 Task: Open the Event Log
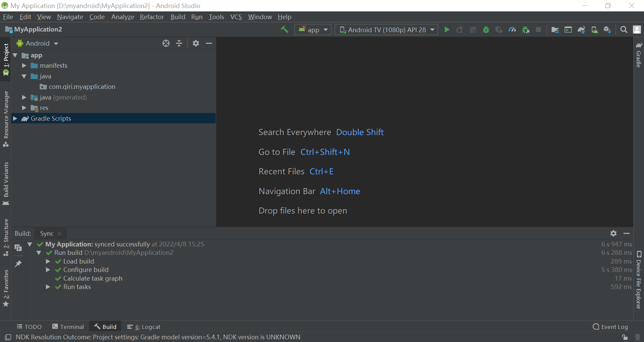(610, 327)
